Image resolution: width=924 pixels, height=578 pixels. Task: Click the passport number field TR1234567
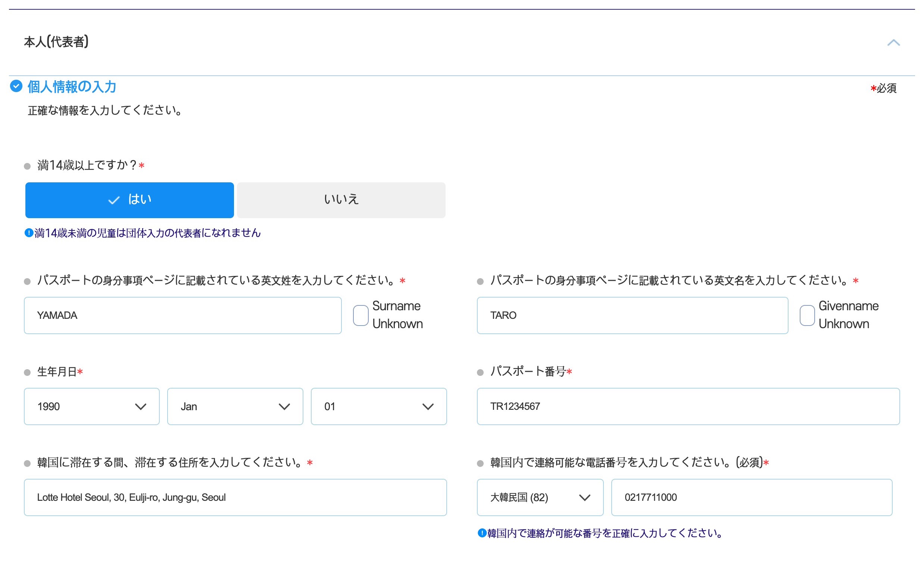[x=688, y=406]
